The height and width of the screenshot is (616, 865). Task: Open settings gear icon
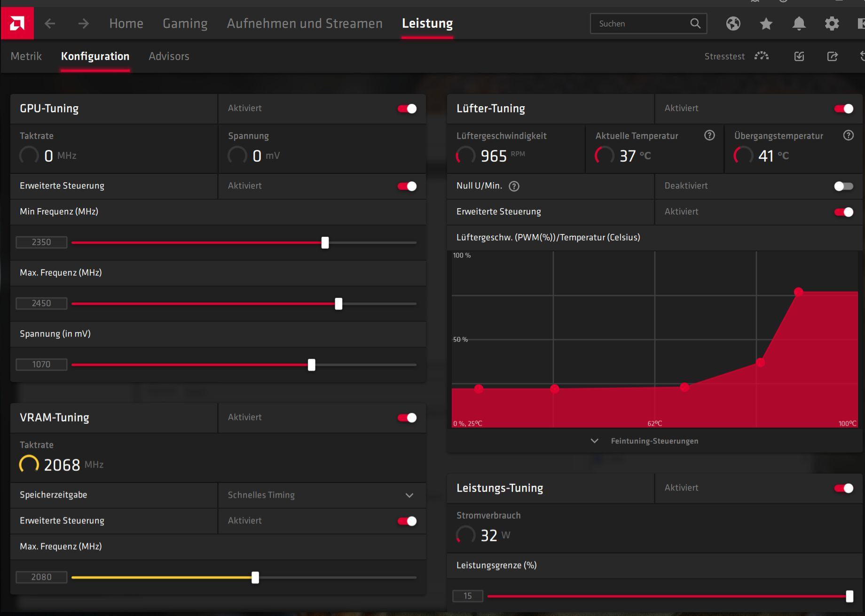[832, 23]
